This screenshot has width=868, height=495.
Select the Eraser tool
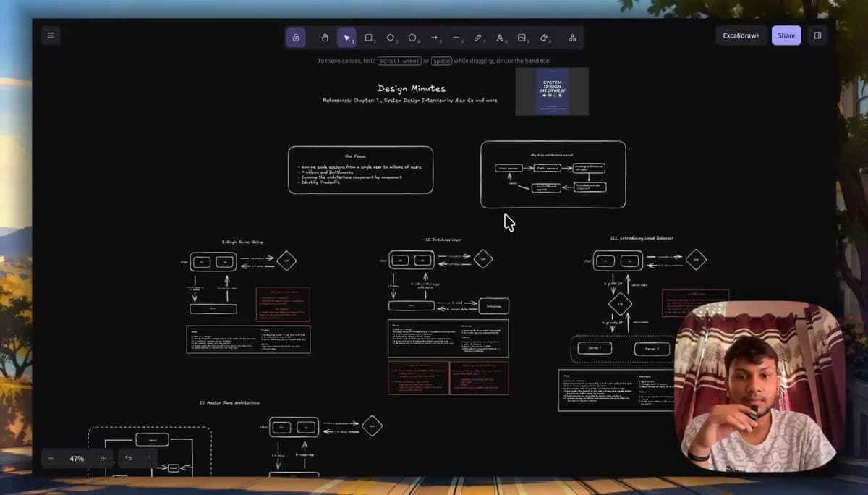[x=545, y=38]
